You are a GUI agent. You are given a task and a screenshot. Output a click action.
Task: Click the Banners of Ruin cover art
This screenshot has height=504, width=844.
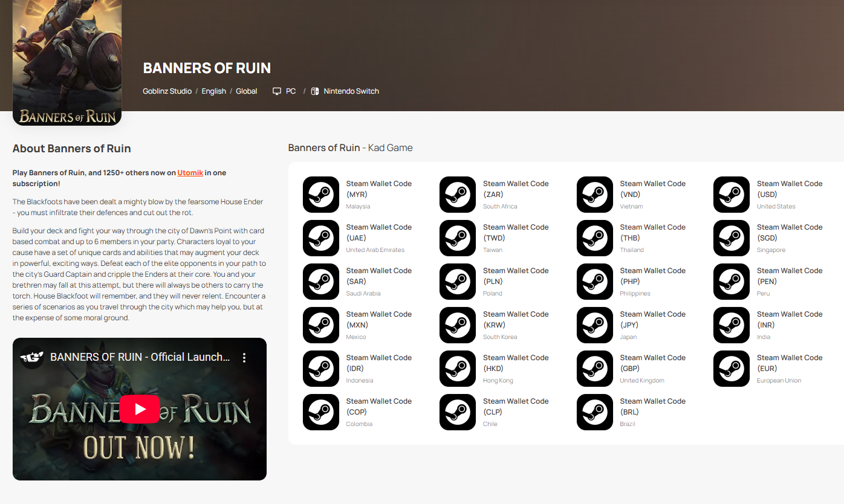click(67, 60)
